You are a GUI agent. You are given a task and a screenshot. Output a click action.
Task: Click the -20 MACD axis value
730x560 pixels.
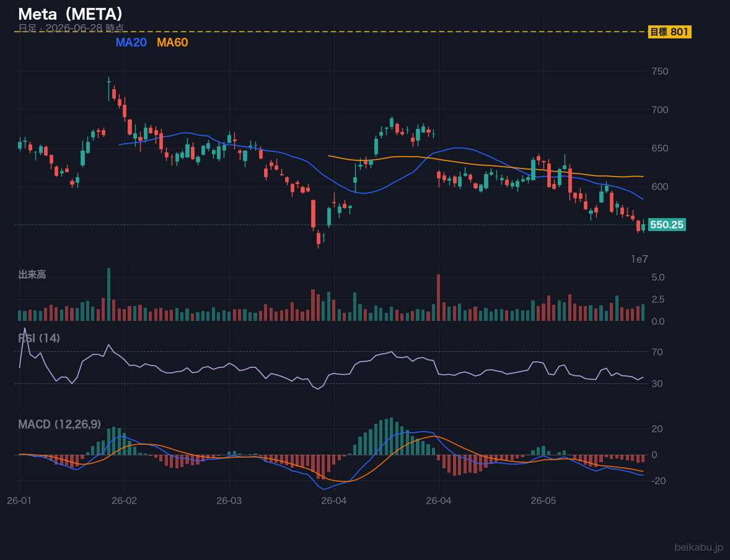pyautogui.click(x=658, y=481)
